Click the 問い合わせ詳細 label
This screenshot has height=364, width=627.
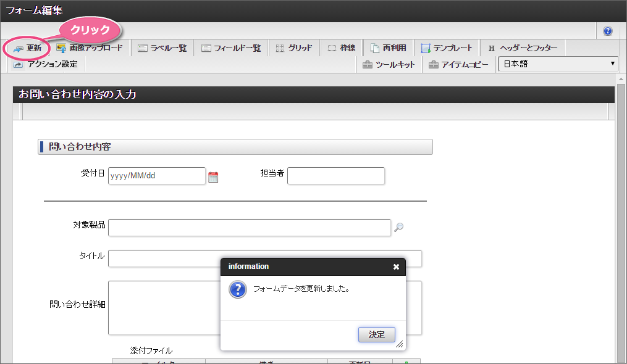[x=78, y=305]
